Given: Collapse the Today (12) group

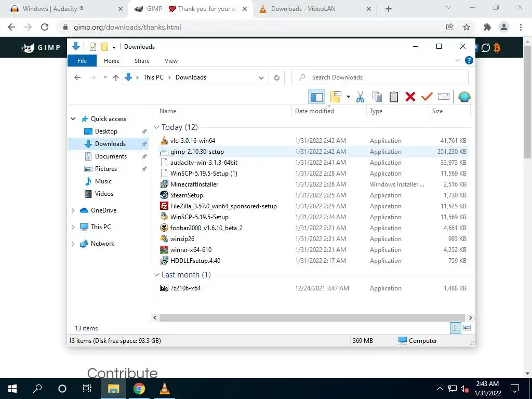Looking at the screenshot, I should [156, 127].
